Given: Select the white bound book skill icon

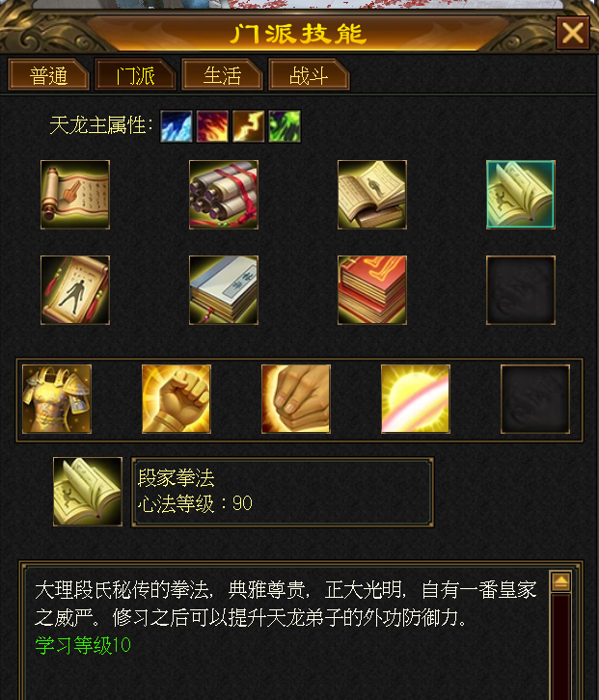Looking at the screenshot, I should point(224,290).
